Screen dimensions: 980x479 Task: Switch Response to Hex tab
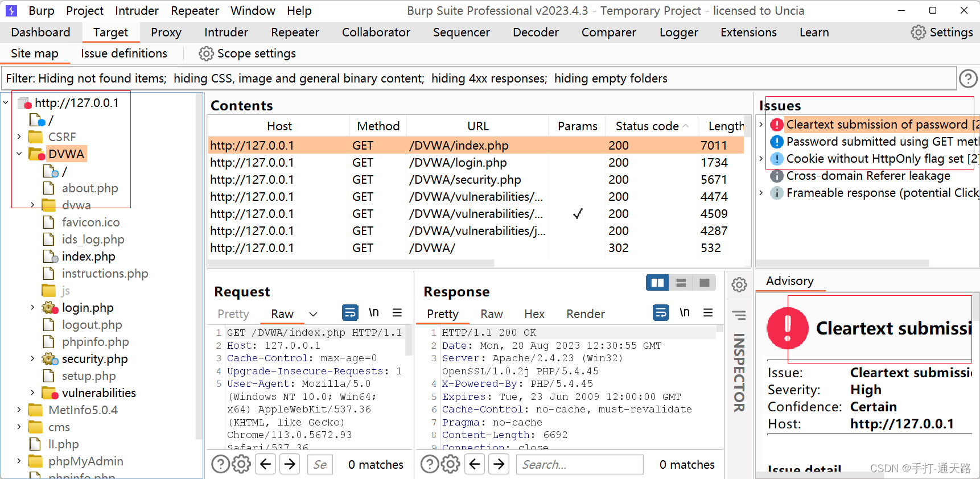(x=534, y=314)
